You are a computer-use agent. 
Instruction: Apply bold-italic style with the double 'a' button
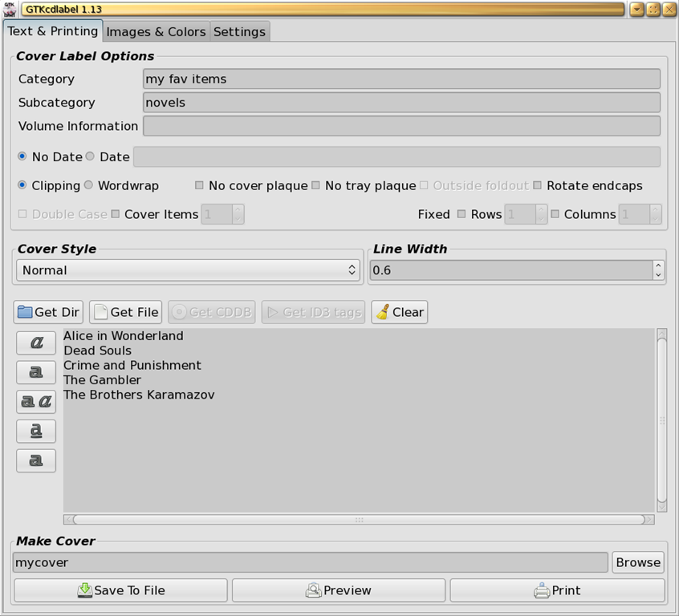36,402
